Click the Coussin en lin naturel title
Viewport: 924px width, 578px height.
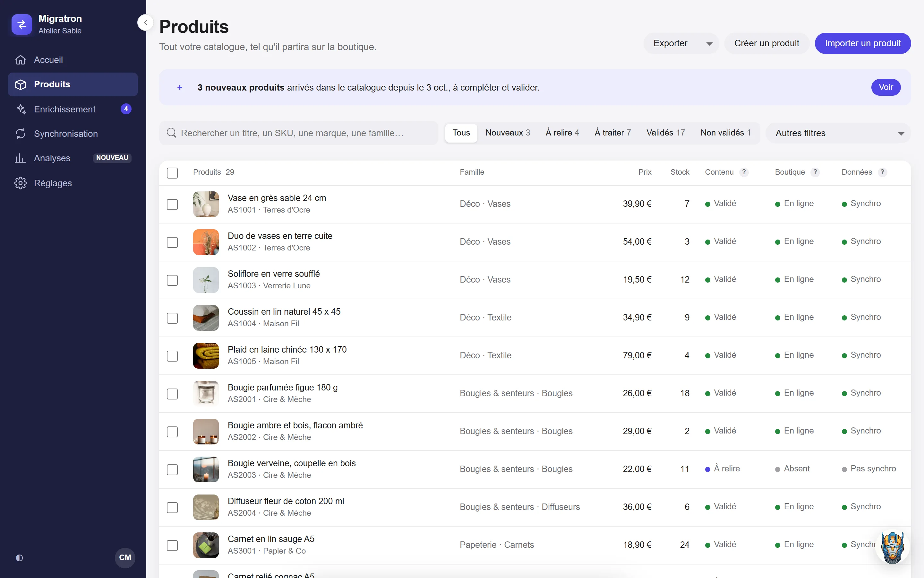pos(284,311)
